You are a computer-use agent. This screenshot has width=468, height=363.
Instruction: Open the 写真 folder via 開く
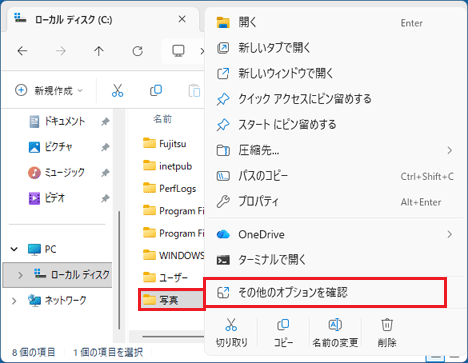pos(335,23)
